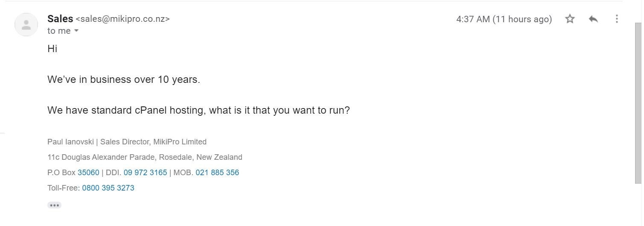The height and width of the screenshot is (226, 644).
Task: Reply using the arrow icon
Action: click(x=593, y=19)
